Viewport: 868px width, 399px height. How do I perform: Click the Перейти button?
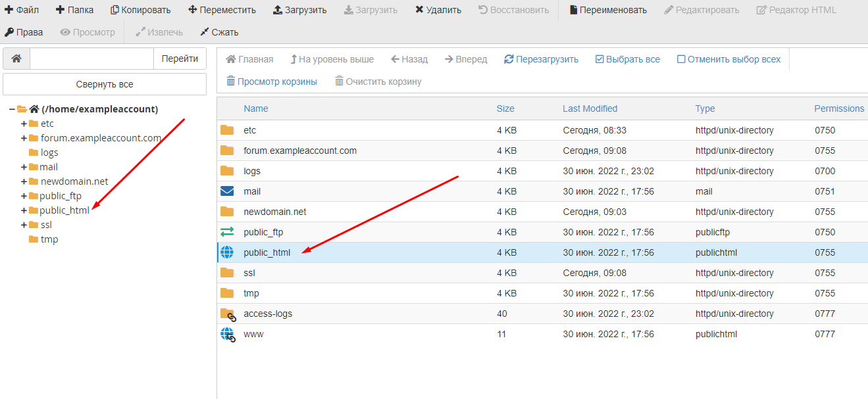coord(180,59)
